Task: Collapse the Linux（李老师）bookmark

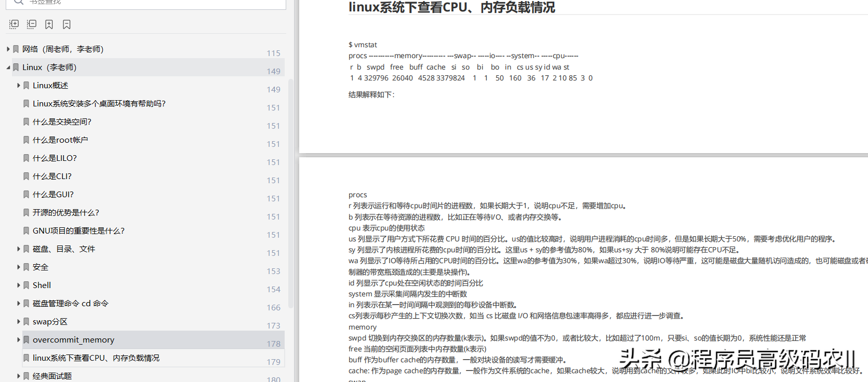Action: point(8,67)
